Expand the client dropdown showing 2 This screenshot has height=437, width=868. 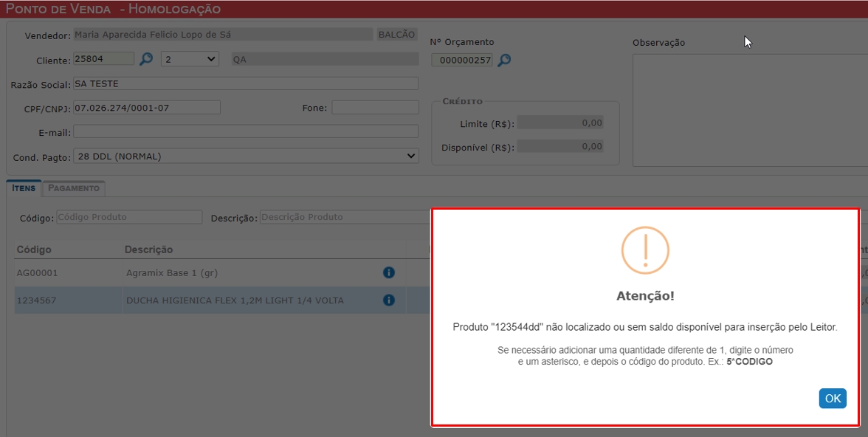click(190, 59)
